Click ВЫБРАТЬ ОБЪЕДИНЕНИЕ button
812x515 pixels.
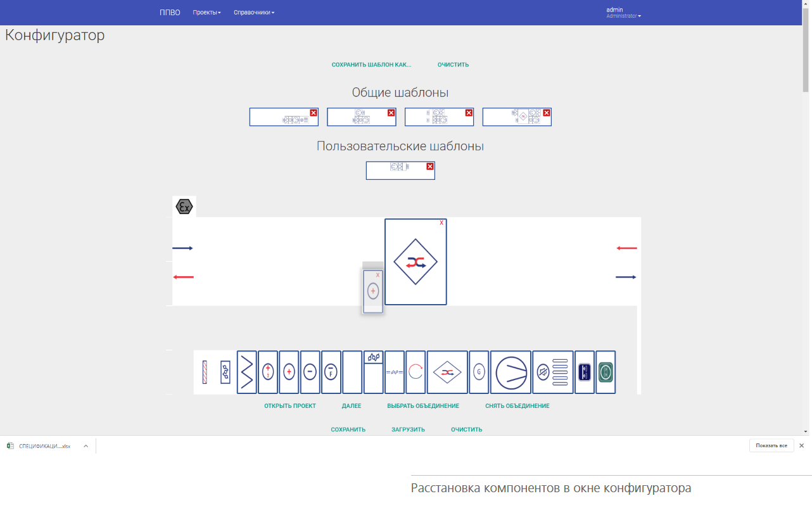tap(423, 406)
